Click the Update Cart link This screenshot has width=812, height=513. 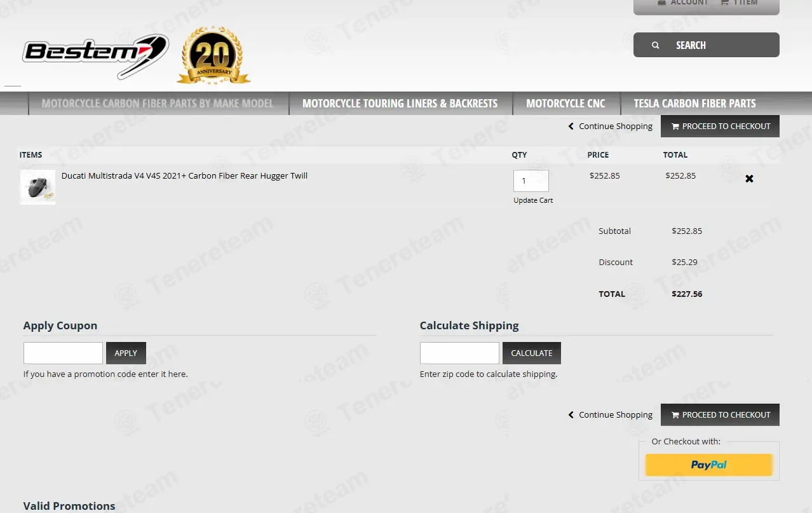(x=533, y=200)
